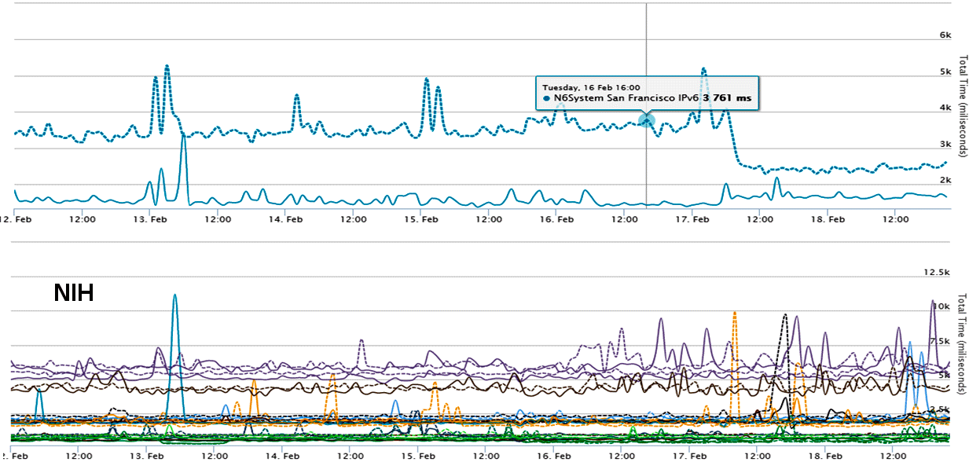
Task: Click the 17. Feb label on upper chart axis
Action: click(690, 219)
